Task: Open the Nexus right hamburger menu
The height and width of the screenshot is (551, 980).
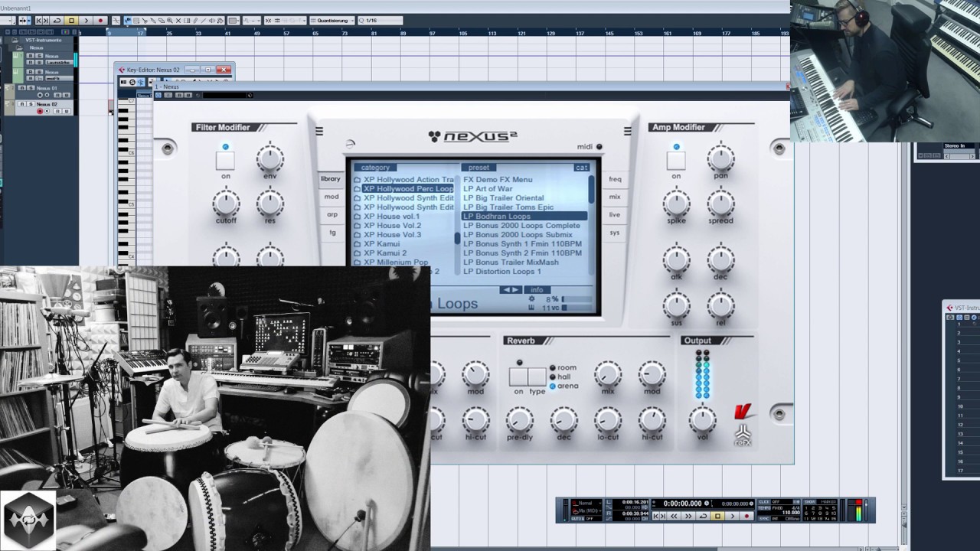Action: 627,131
